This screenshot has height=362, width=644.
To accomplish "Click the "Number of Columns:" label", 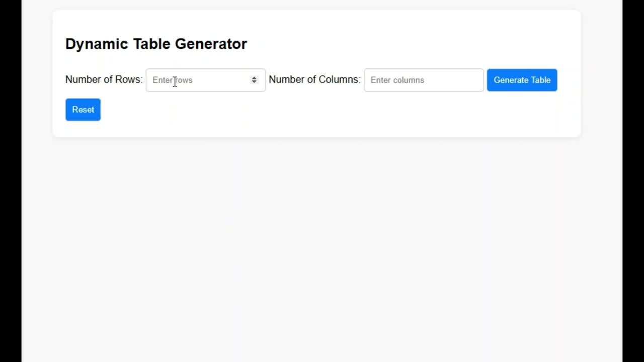I will 314,79.
